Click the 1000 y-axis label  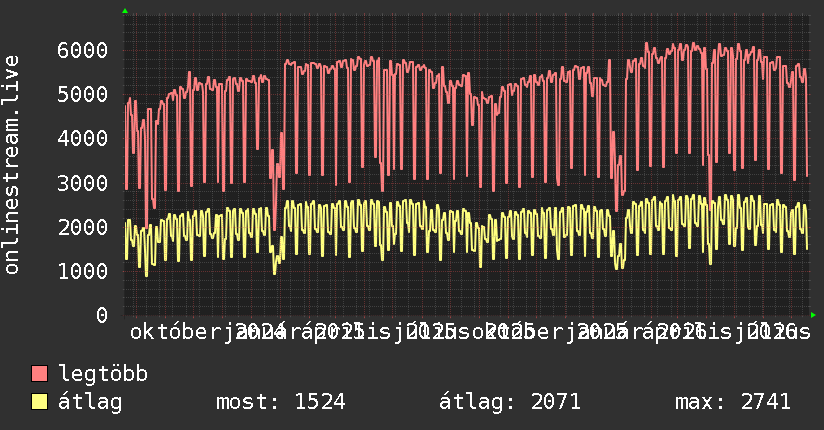coord(83,271)
